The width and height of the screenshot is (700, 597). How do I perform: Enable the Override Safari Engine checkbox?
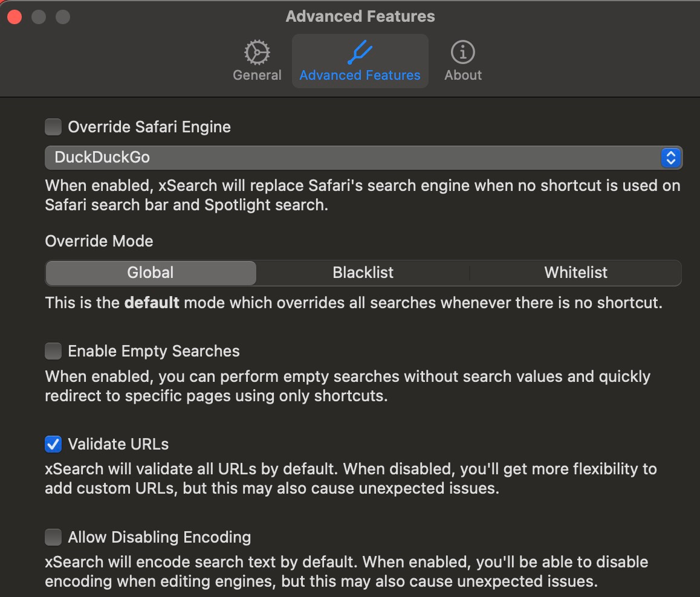tap(53, 127)
